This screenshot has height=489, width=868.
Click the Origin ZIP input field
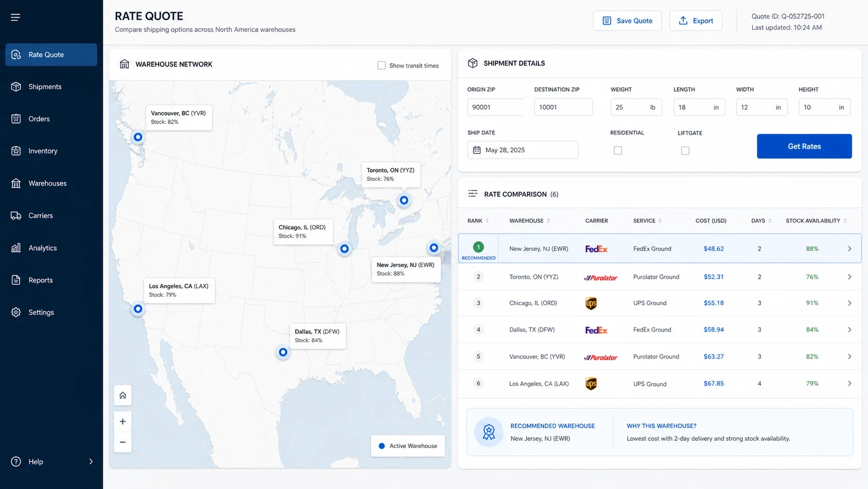(x=495, y=107)
